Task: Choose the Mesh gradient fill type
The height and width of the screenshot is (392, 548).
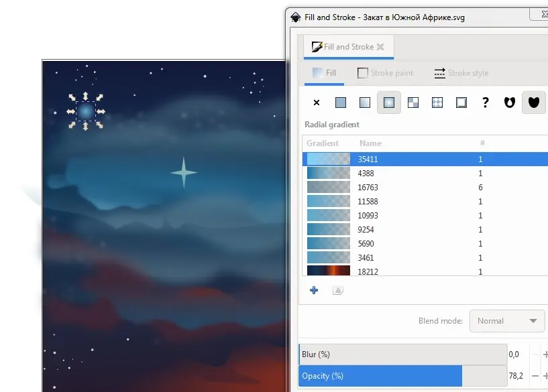Action: 413,103
